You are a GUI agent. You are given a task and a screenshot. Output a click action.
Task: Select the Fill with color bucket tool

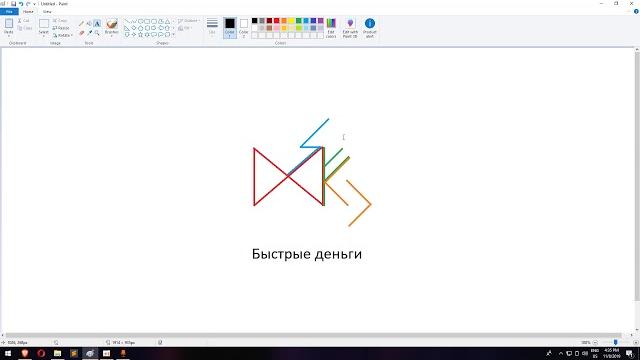click(89, 24)
